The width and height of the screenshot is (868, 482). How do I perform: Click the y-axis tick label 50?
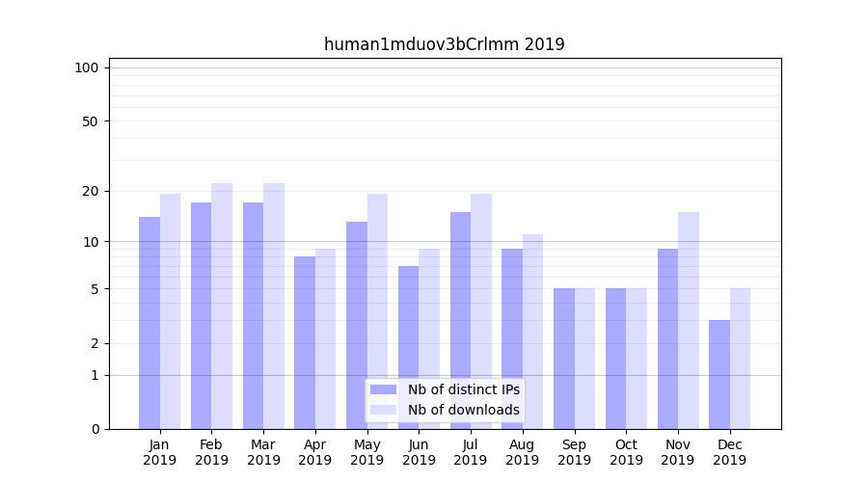[90, 121]
